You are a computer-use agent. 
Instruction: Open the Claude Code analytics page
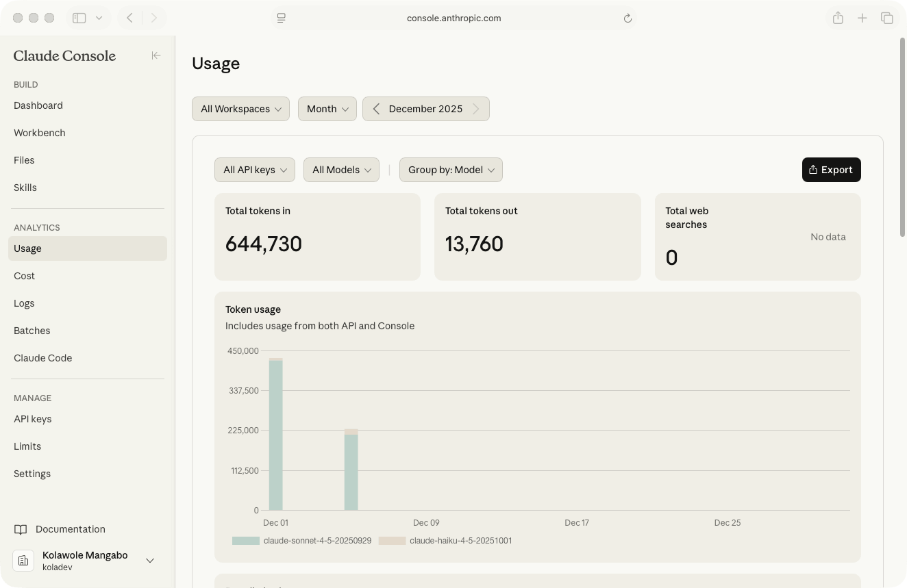tap(42, 358)
